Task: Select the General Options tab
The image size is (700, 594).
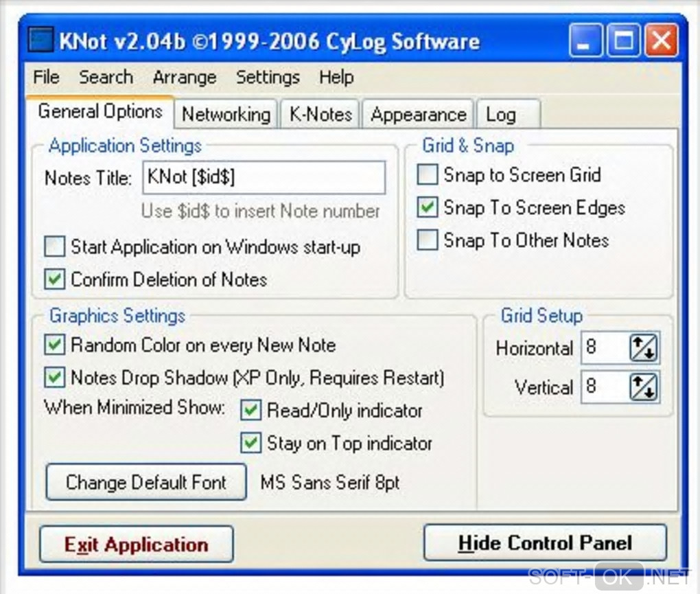Action: [x=100, y=112]
